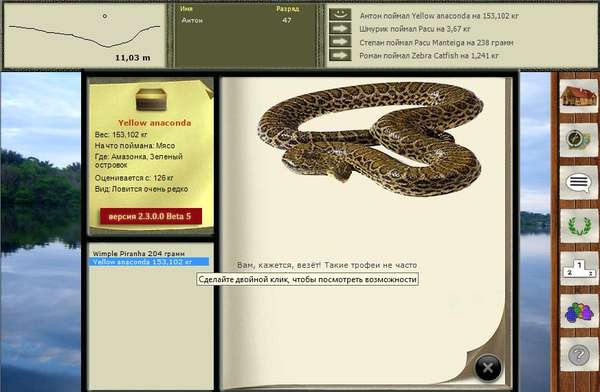Open the chat speech bubble icon

click(x=579, y=183)
